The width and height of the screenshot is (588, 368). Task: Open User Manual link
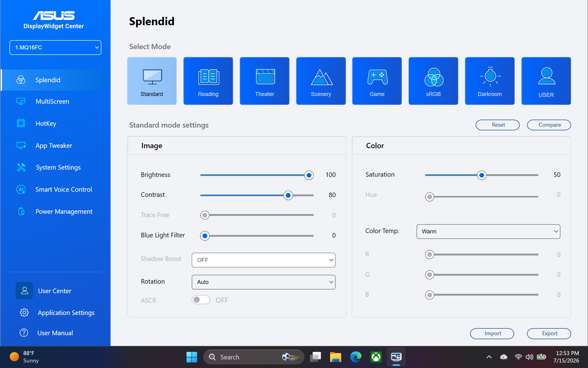[x=55, y=333]
